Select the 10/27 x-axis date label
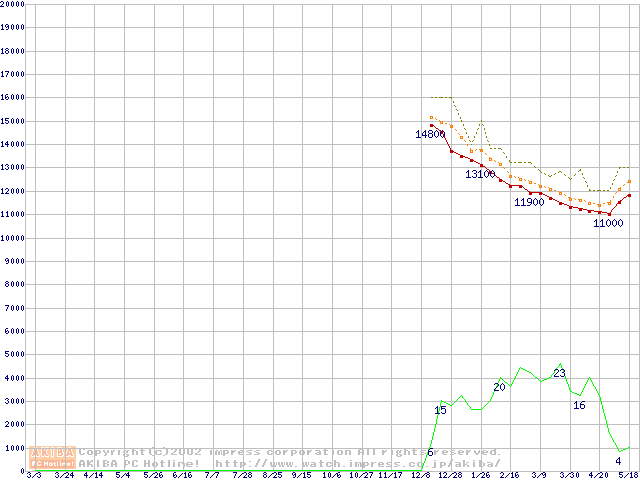Image resolution: width=640 pixels, height=480 pixels. click(x=360, y=475)
